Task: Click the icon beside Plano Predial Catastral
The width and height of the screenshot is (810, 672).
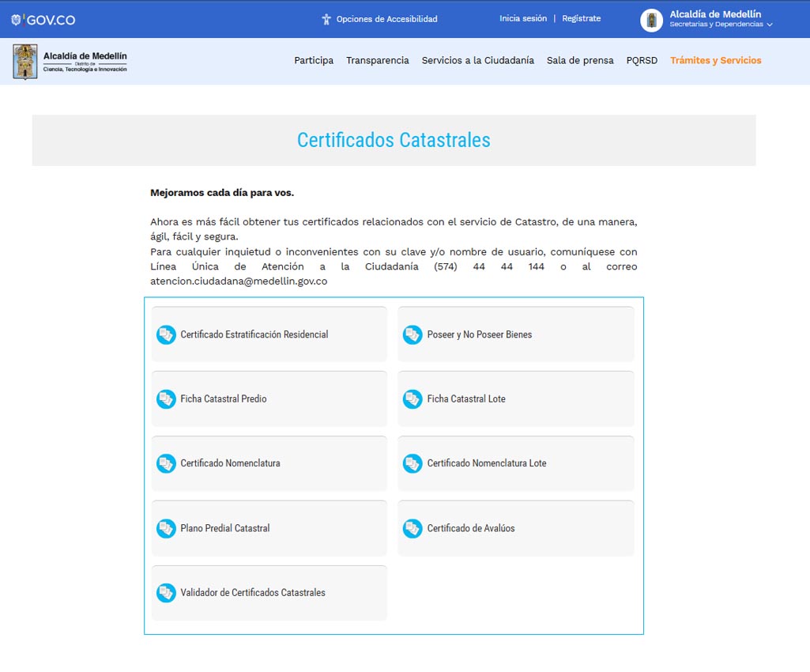Action: point(166,528)
